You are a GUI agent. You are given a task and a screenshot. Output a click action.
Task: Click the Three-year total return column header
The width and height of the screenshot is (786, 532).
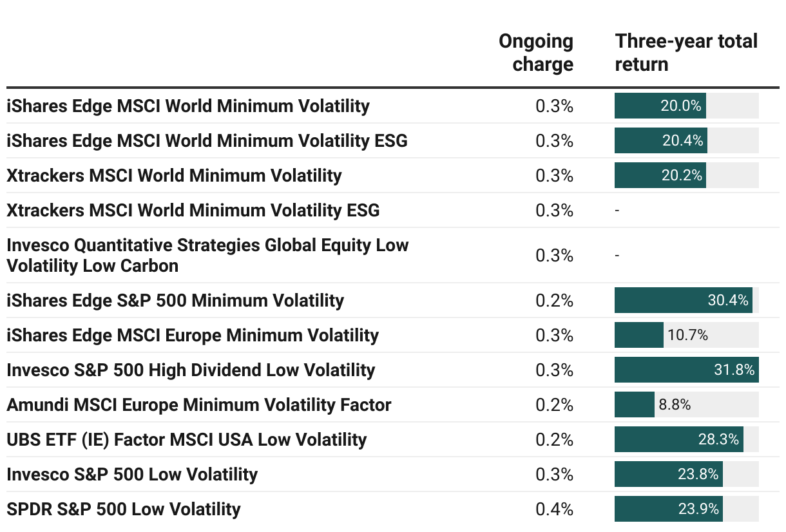coord(685,52)
